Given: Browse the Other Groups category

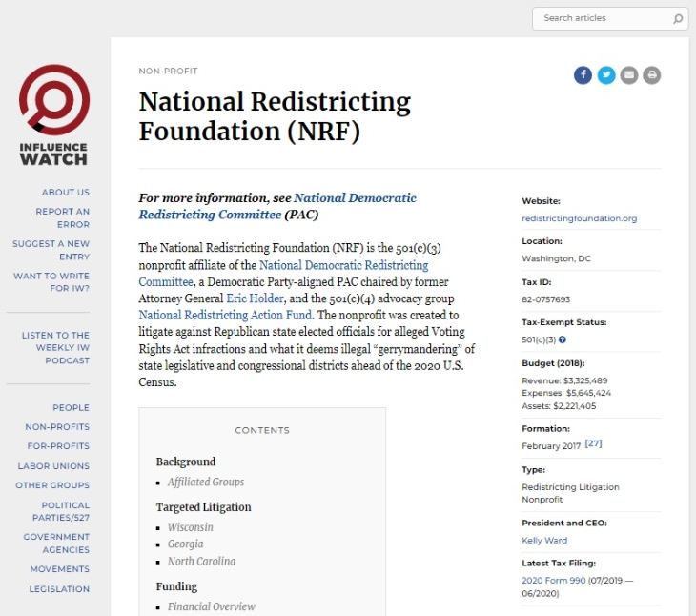Looking at the screenshot, I should pos(52,485).
